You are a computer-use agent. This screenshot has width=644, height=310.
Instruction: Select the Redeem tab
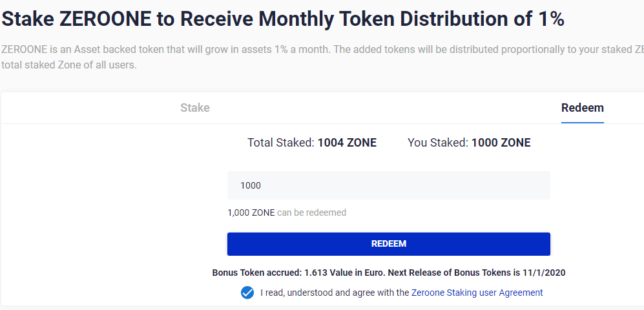583,108
